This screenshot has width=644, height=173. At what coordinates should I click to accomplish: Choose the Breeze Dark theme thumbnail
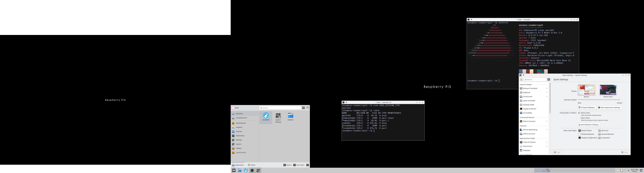pos(608,90)
